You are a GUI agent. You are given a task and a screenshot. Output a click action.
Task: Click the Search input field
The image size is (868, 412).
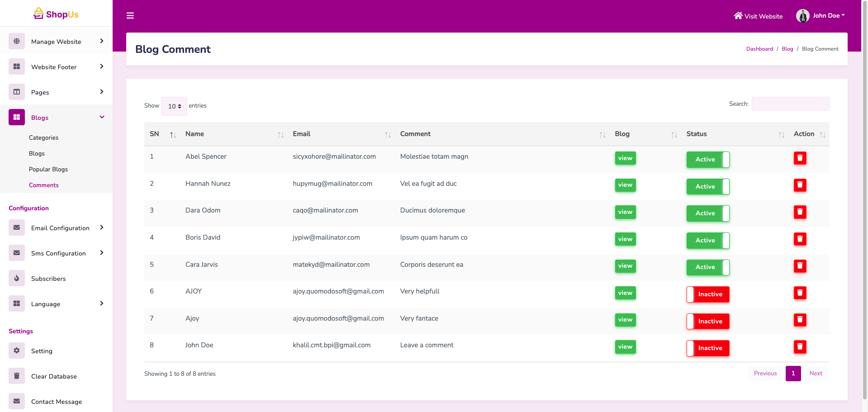point(790,104)
